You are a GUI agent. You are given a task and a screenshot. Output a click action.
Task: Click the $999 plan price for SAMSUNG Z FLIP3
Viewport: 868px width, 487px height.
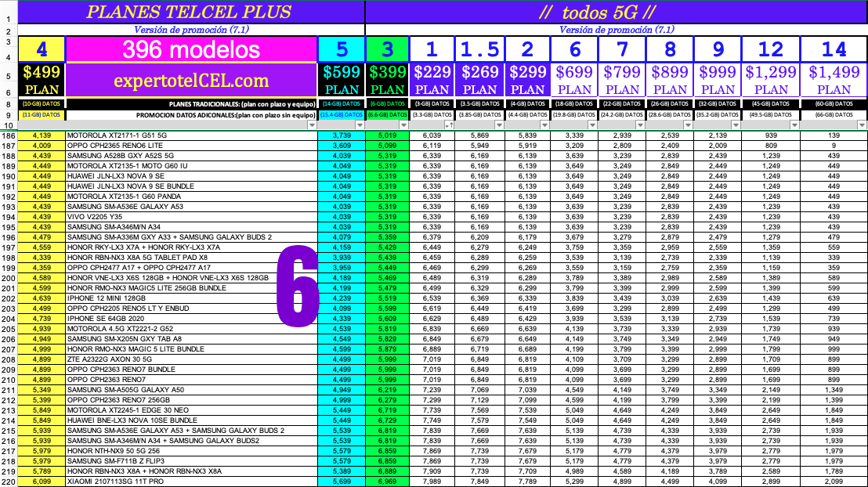(x=718, y=461)
